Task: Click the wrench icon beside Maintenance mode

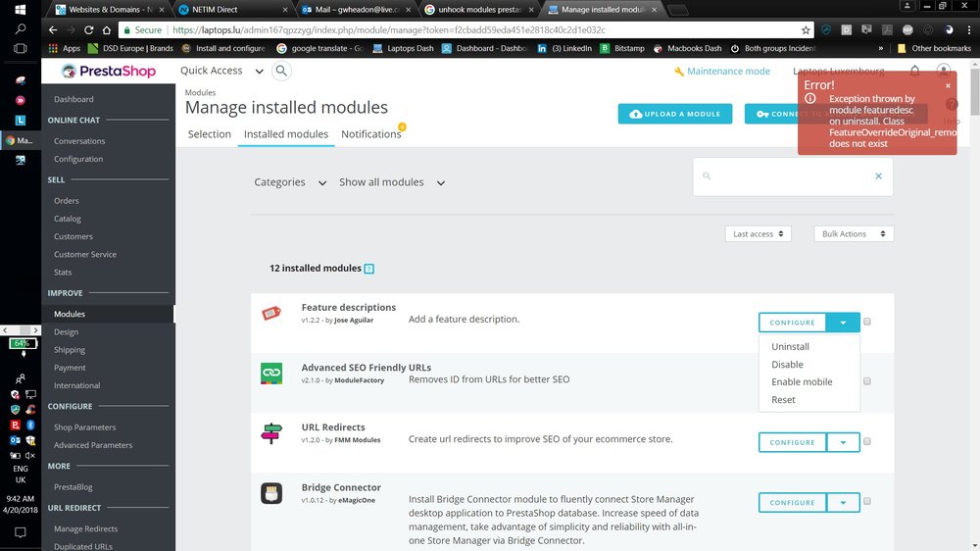Action: (679, 72)
